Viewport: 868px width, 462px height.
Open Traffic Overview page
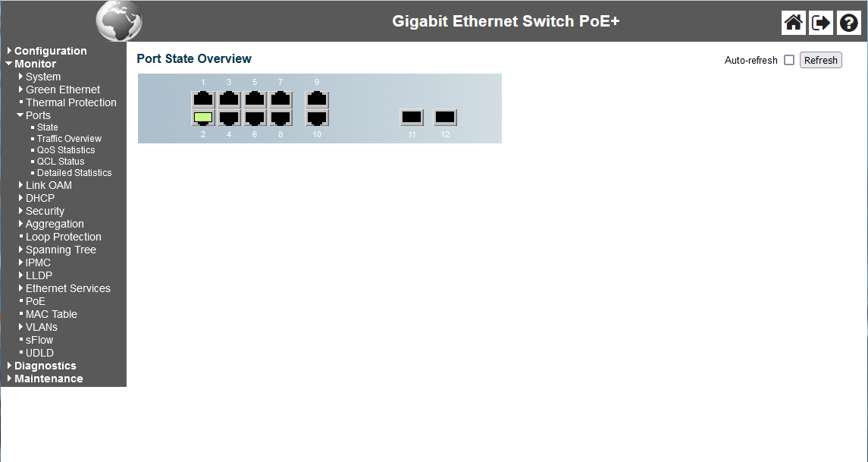click(69, 139)
